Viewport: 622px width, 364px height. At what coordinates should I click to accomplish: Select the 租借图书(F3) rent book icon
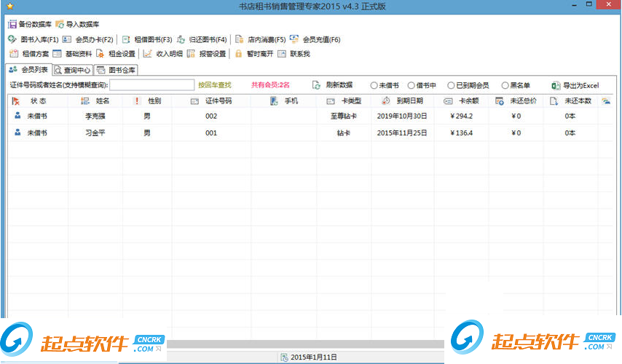tap(126, 39)
